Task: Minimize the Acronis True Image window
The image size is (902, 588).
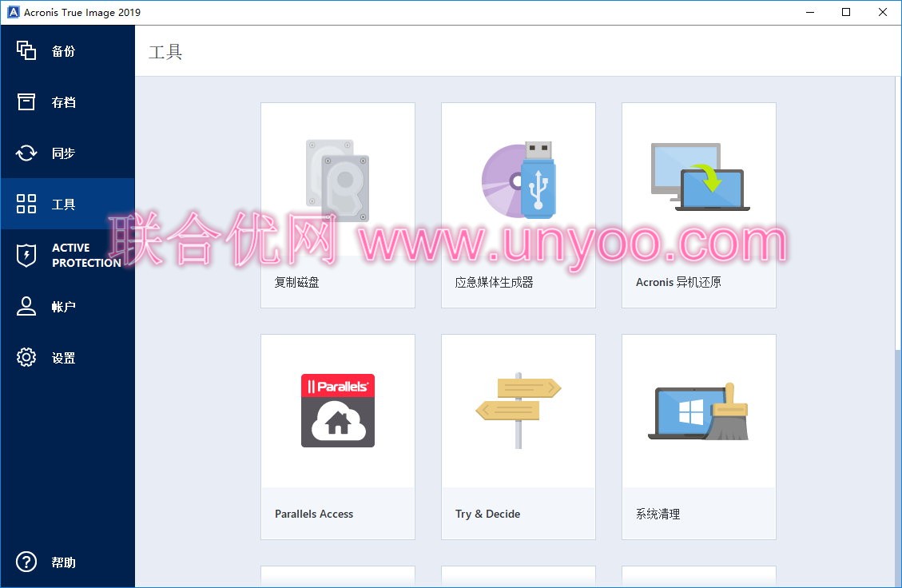Action: pos(810,12)
